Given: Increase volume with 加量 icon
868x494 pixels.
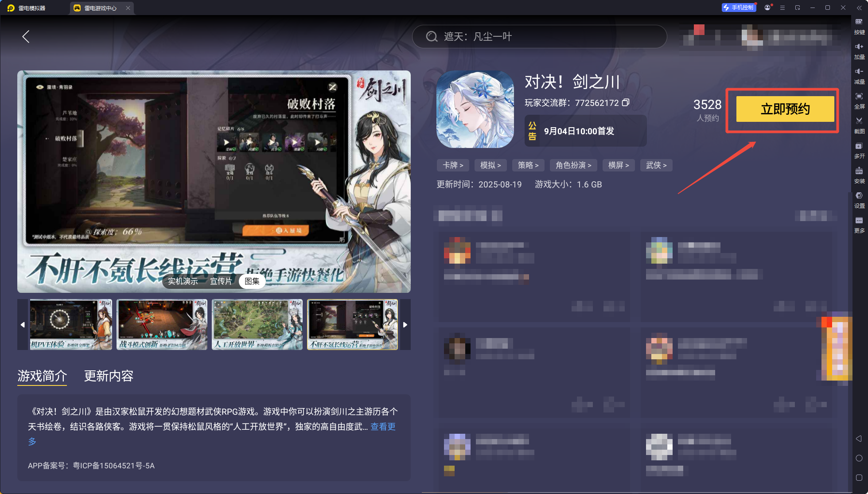Looking at the screenshot, I should (x=859, y=51).
